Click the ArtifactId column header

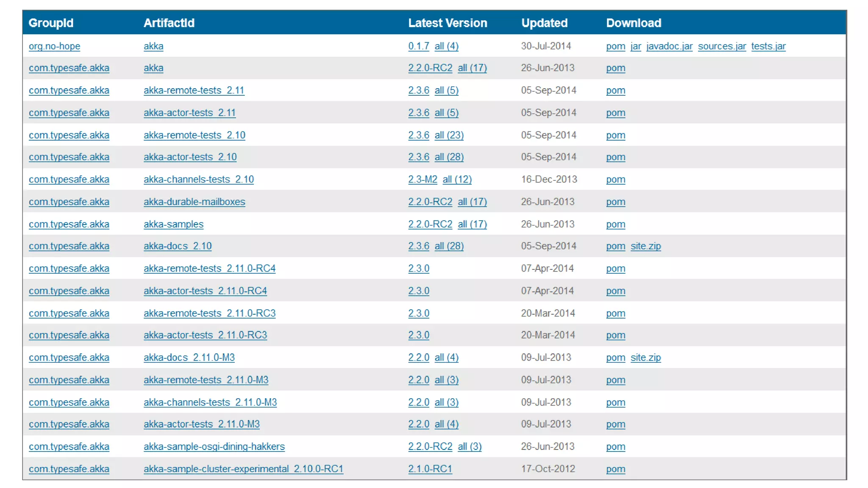click(x=169, y=23)
